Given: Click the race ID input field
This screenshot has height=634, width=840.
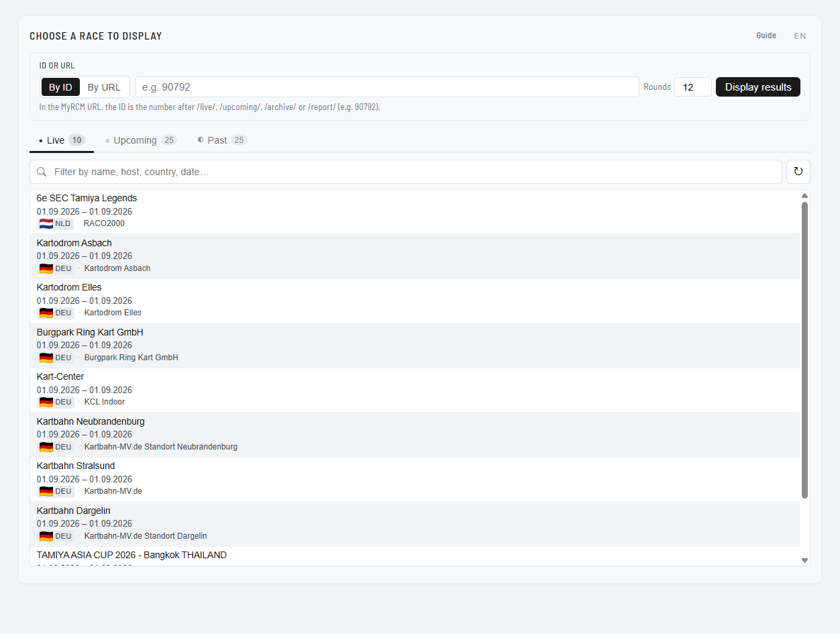Looking at the screenshot, I should click(x=387, y=87).
